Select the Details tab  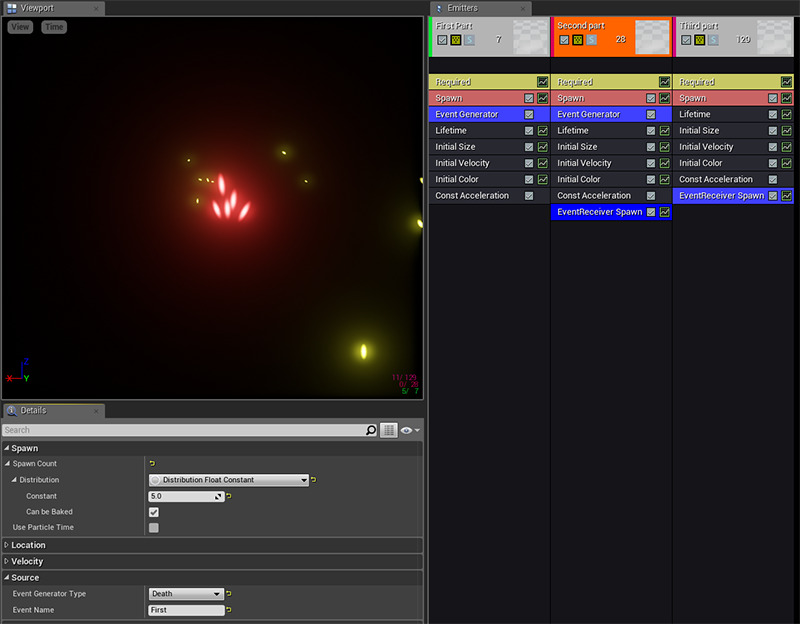pos(33,410)
